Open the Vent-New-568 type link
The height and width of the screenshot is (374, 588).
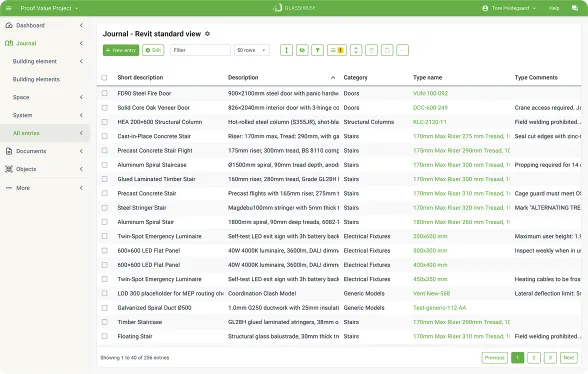click(x=432, y=293)
